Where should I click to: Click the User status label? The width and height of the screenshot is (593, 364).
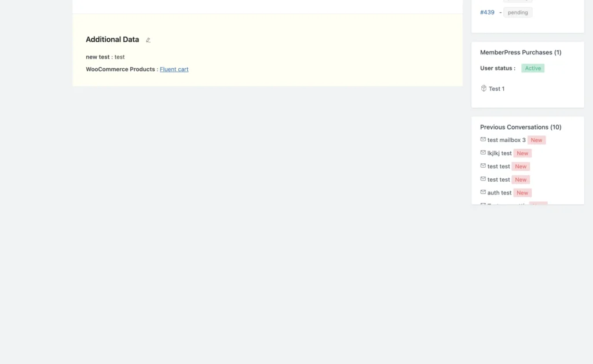(x=497, y=68)
